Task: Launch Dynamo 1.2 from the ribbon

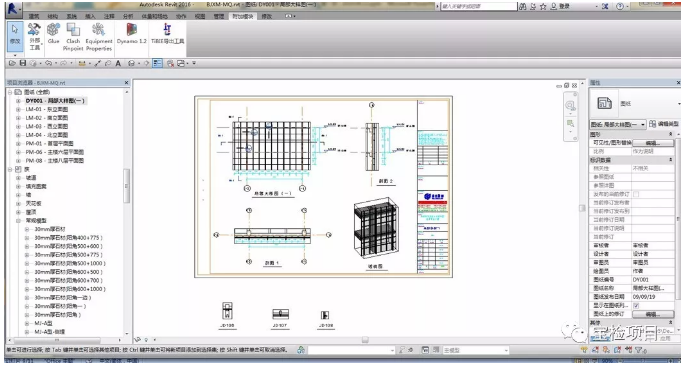Action: (x=131, y=34)
